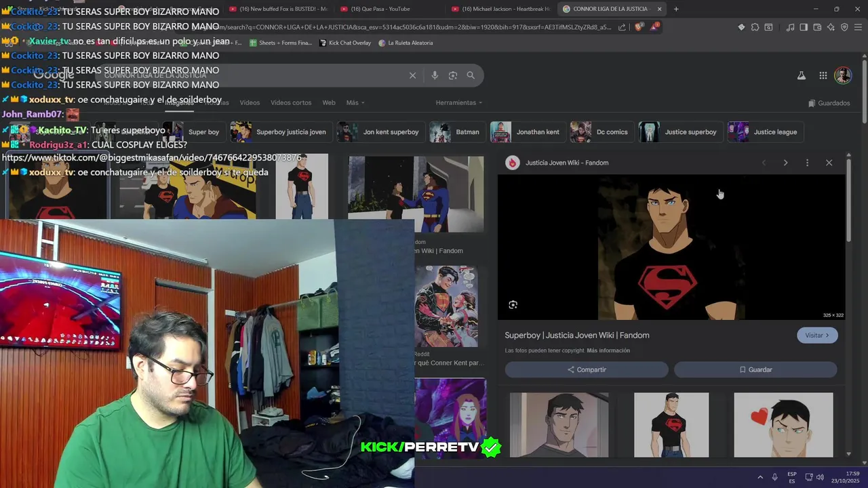The height and width of the screenshot is (488, 868).
Task: Show next image in preview panel
Action: (785, 163)
